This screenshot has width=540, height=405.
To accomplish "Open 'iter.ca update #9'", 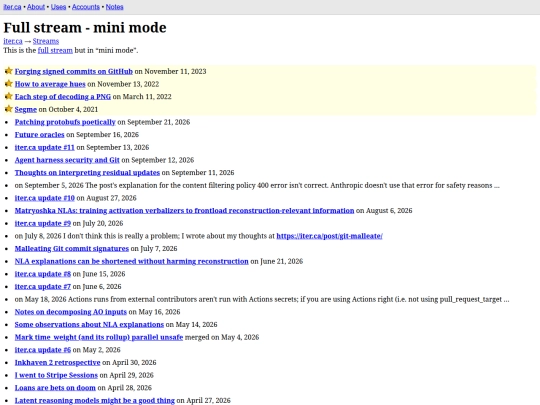I will [x=43, y=224].
